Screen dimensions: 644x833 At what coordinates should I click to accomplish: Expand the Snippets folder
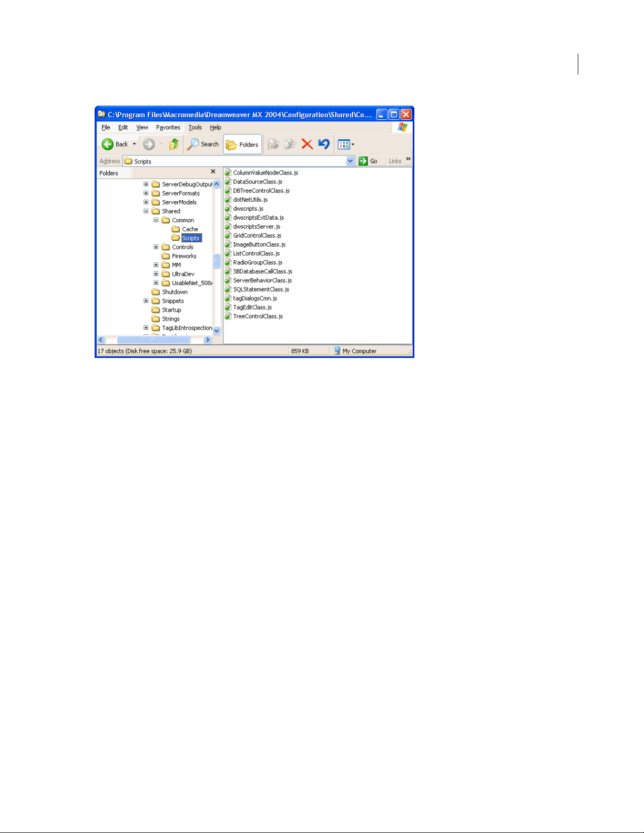click(x=146, y=301)
